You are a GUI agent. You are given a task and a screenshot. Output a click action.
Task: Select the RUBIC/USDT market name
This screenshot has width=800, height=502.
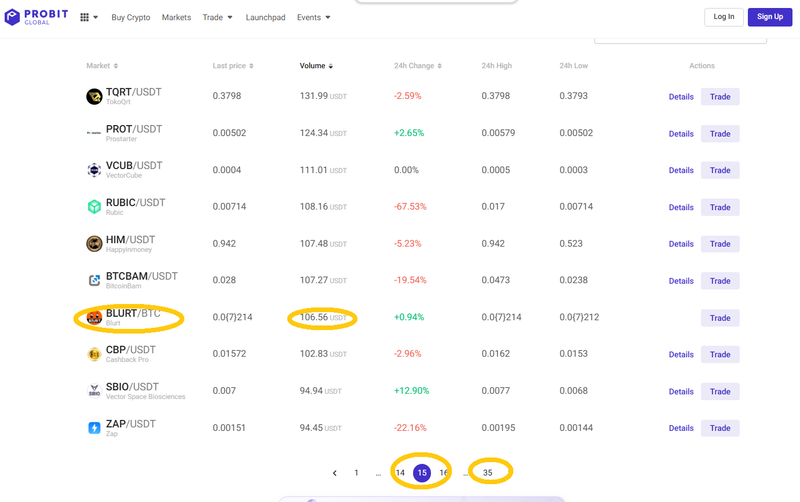click(136, 203)
